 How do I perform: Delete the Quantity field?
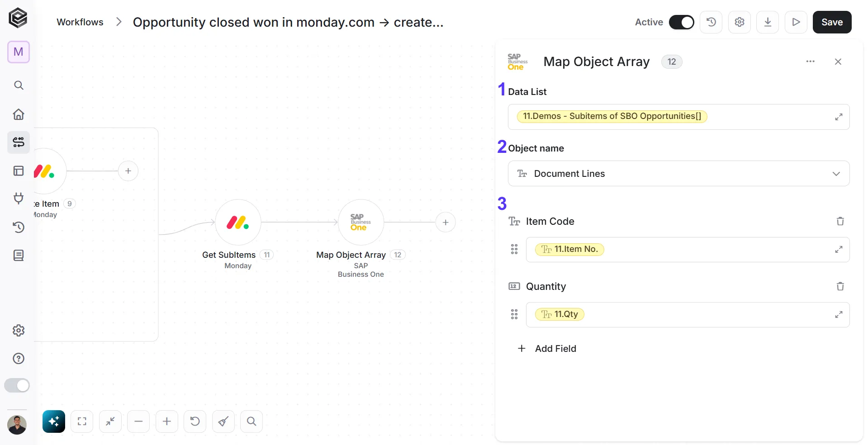pyautogui.click(x=840, y=286)
